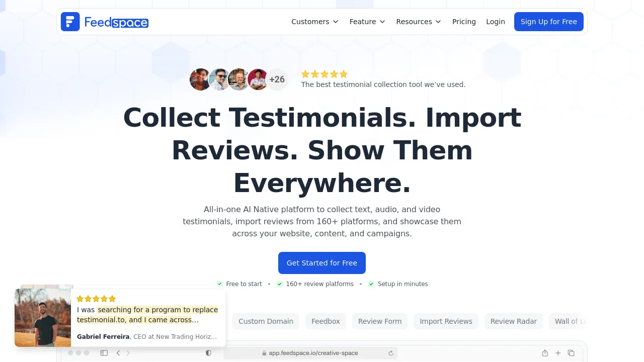Open the Customers dropdown menu
The height and width of the screenshot is (362, 644).
click(x=315, y=22)
